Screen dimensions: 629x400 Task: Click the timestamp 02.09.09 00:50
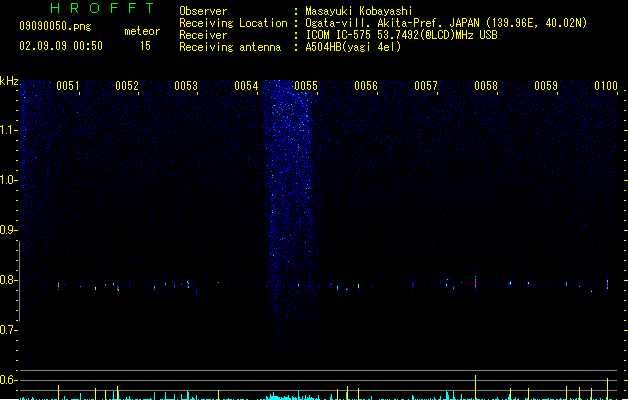click(61, 46)
